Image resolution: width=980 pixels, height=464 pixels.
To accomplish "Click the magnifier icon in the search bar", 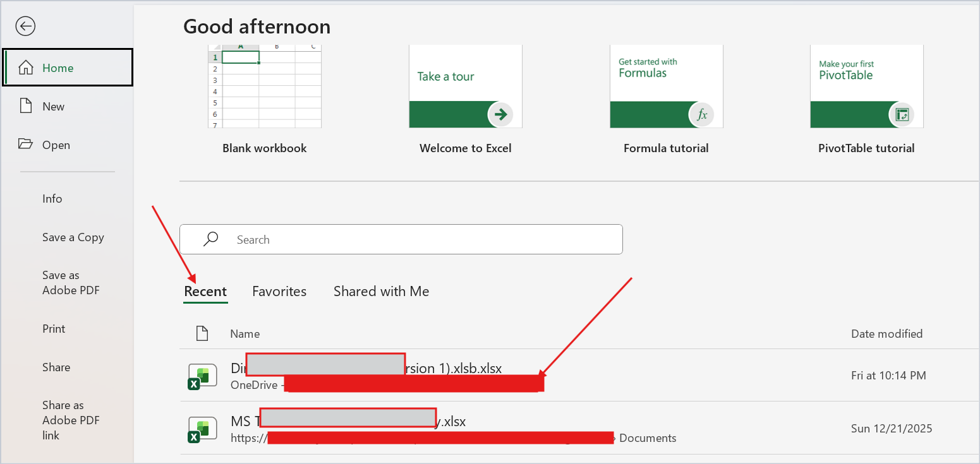I will coord(210,239).
